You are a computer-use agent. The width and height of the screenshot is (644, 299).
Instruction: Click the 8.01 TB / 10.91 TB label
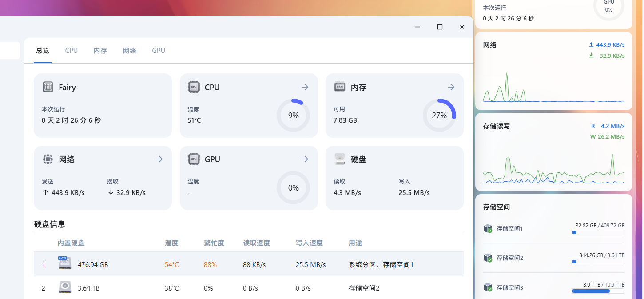click(604, 284)
